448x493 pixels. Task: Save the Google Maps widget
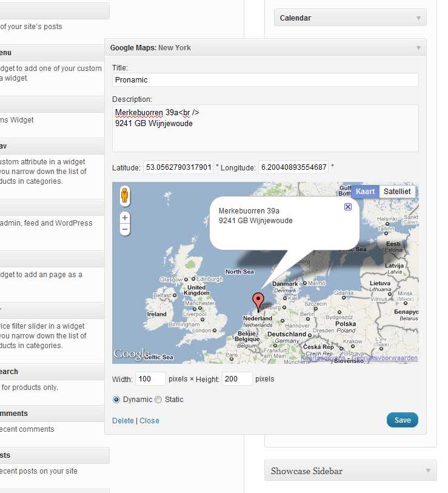[403, 420]
